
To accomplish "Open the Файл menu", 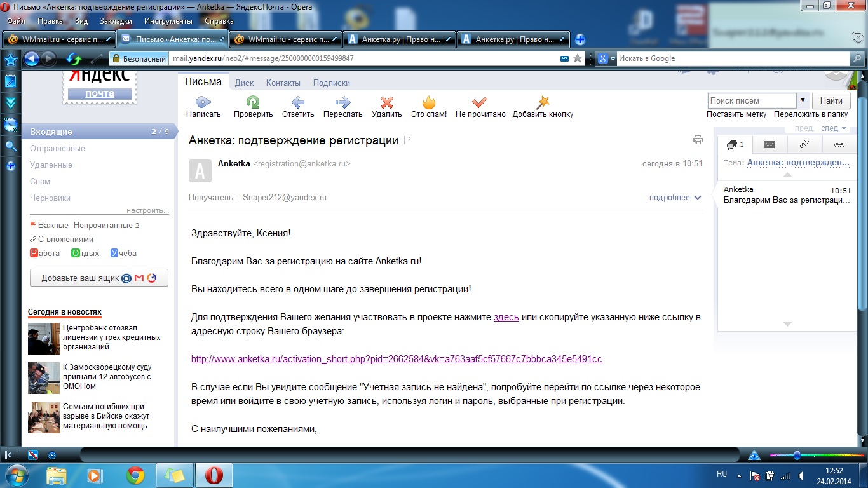I will point(16,21).
